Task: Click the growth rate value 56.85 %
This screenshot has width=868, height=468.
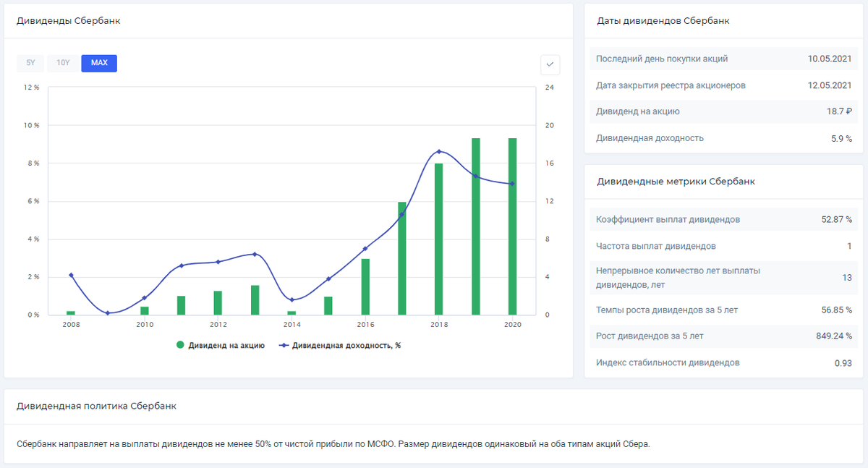Action: (x=835, y=310)
